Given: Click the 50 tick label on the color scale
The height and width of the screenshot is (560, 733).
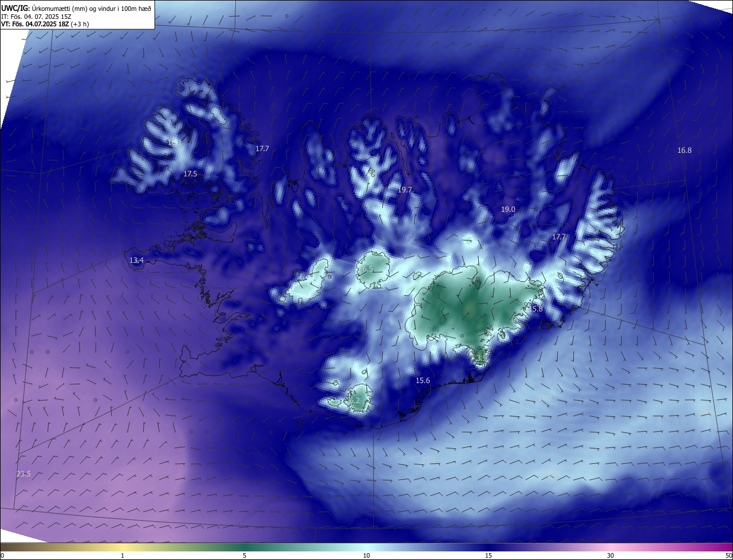Looking at the screenshot, I should (x=728, y=555).
